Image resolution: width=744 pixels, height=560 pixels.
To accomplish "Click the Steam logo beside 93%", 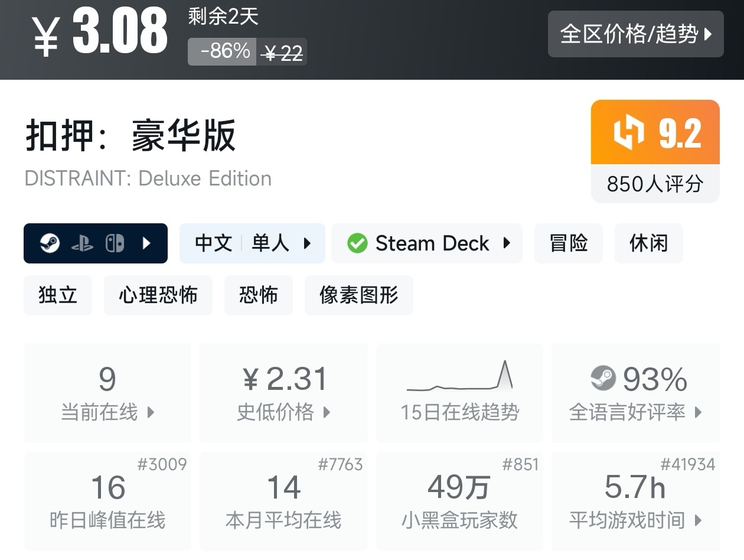I will 603,378.
